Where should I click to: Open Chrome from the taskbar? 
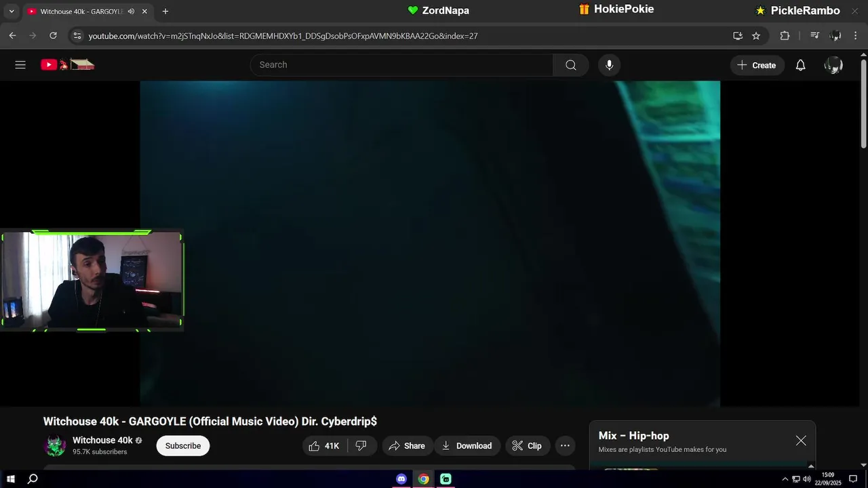click(423, 479)
